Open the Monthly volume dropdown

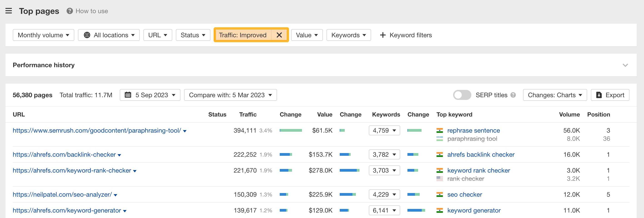tap(43, 35)
